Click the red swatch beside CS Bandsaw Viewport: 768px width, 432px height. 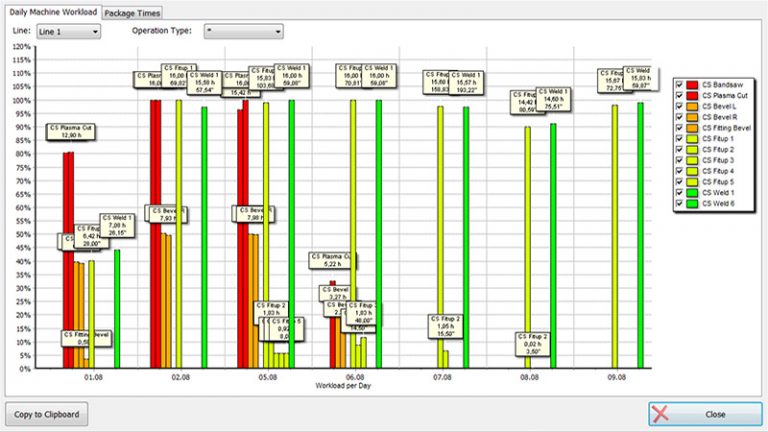pos(692,85)
